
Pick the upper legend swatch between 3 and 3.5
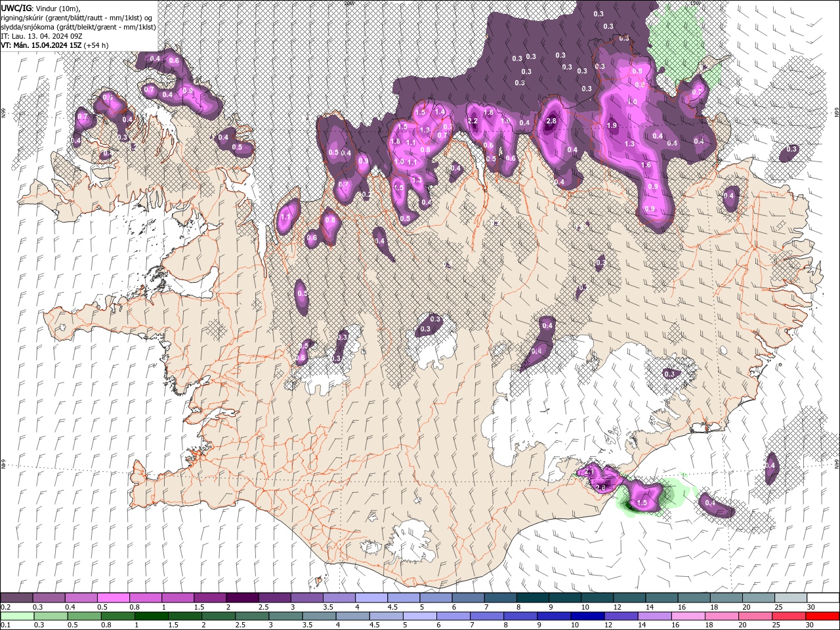(x=306, y=597)
